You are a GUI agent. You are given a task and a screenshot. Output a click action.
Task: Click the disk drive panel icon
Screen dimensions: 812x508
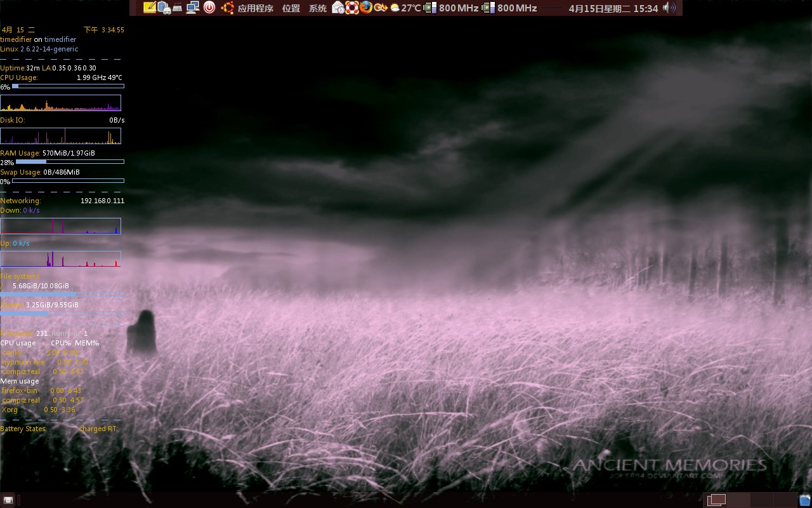(x=178, y=8)
